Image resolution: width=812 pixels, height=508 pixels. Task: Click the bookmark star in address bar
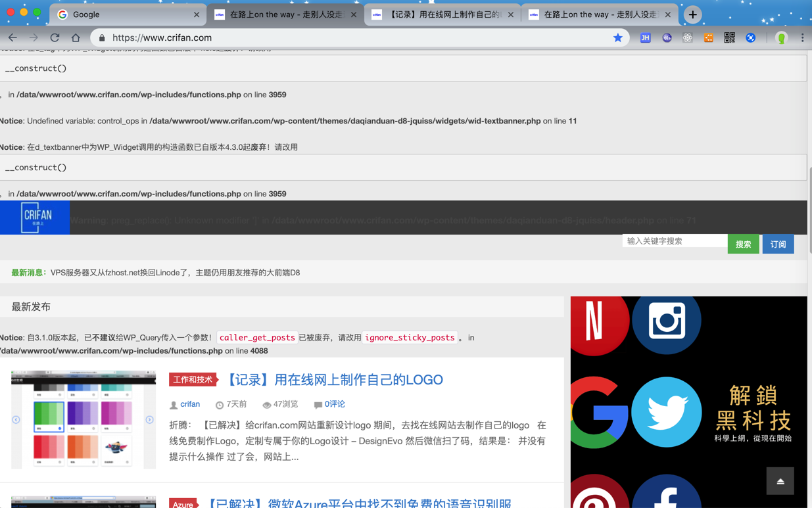point(617,38)
